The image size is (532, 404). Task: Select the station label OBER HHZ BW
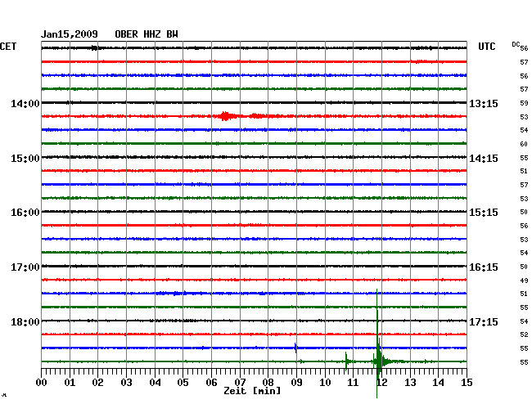pyautogui.click(x=147, y=34)
